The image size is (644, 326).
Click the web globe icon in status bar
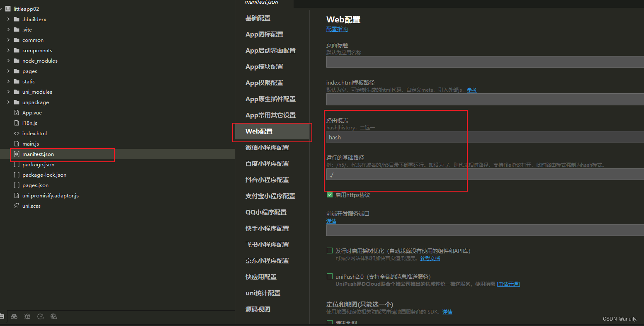tap(54, 316)
